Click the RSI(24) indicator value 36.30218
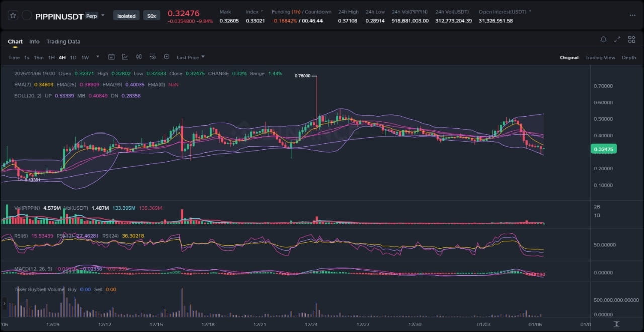The height and width of the screenshot is (332, 644). [x=133, y=236]
